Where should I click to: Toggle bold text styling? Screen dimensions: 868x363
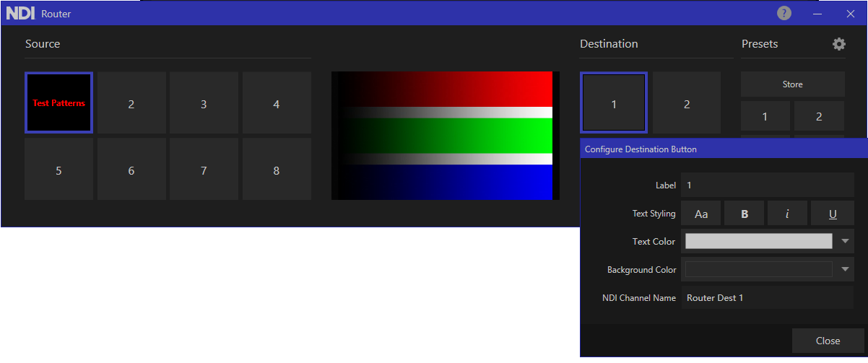coord(745,214)
